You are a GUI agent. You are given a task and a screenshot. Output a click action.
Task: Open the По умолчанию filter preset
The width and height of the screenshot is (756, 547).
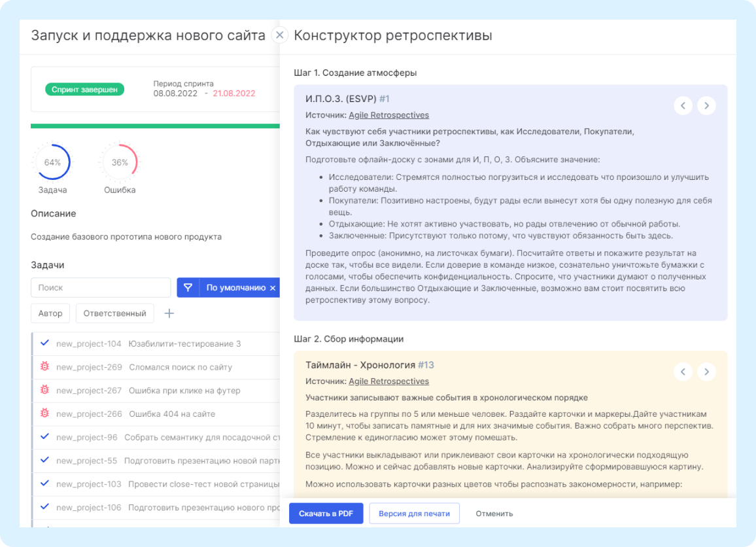coord(236,288)
